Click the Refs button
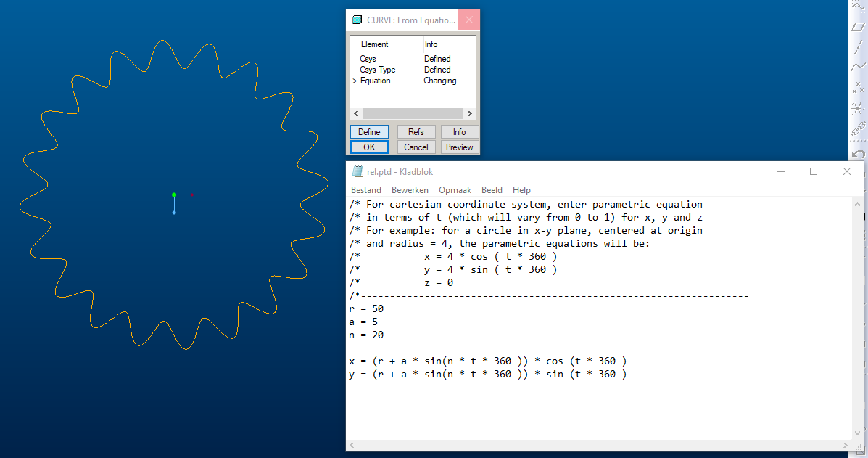Screen dimensions: 868x458 tap(416, 132)
